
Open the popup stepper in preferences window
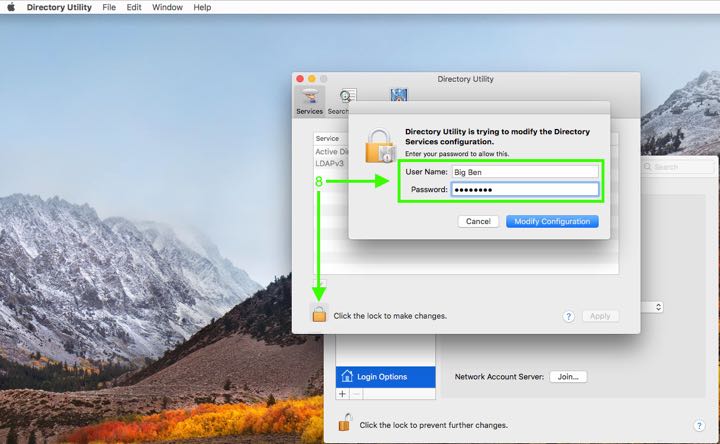pos(658,307)
